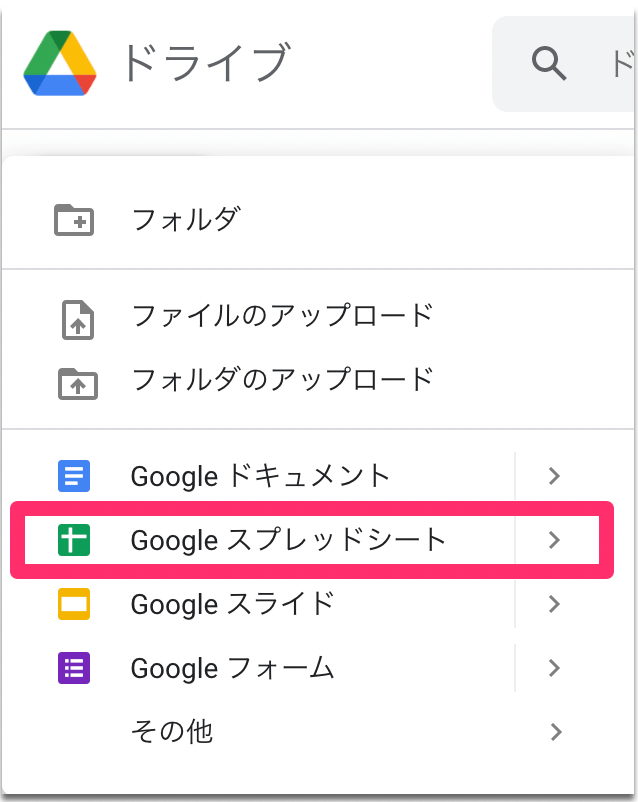
Task: Expand Google スプレッドシート template options
Action: click(x=554, y=540)
